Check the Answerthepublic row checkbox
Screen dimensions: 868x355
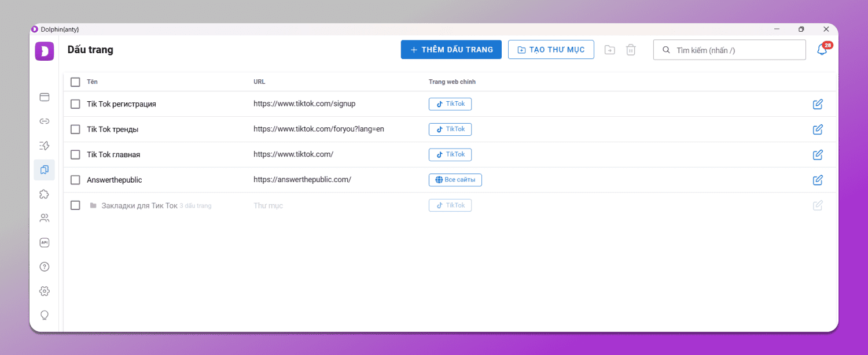point(75,180)
